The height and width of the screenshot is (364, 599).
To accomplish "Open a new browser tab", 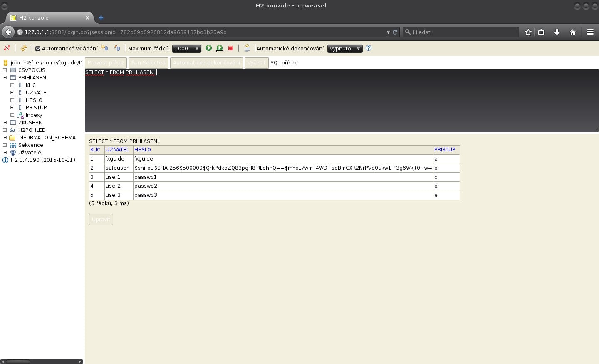I will [101, 18].
